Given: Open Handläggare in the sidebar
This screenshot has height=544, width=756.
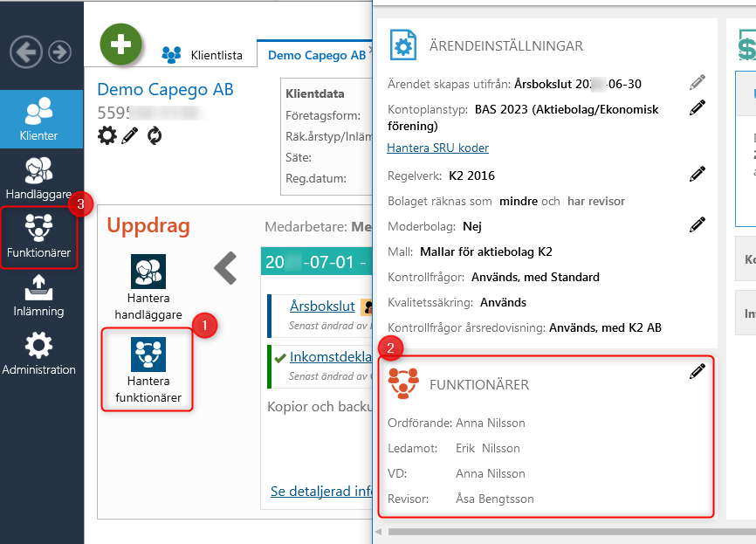Looking at the screenshot, I should (38, 178).
